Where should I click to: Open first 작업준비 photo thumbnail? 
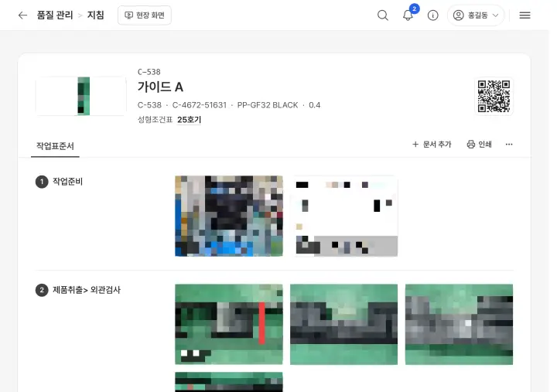click(x=229, y=216)
